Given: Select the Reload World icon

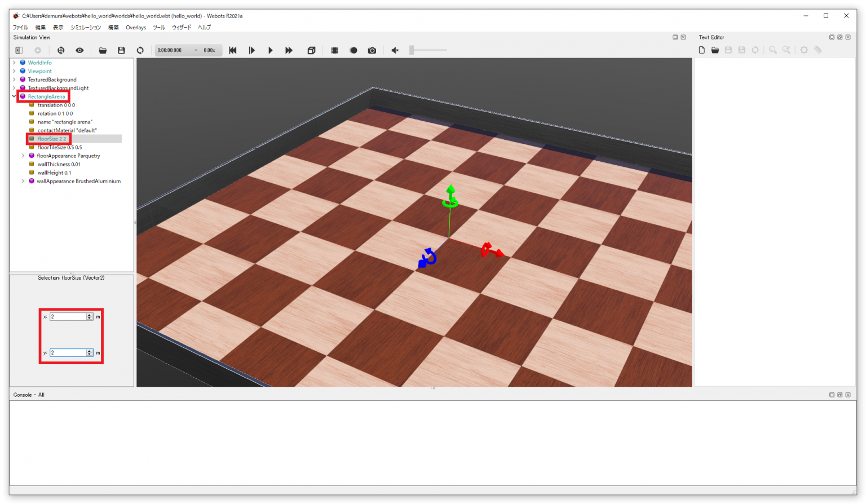Looking at the screenshot, I should (140, 50).
